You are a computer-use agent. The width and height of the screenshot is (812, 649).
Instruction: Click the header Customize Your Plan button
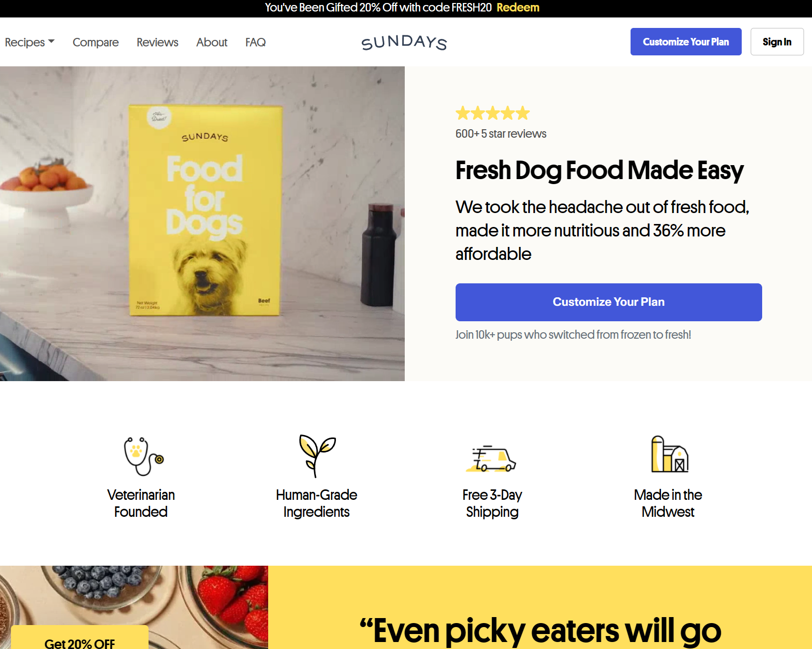(x=686, y=42)
